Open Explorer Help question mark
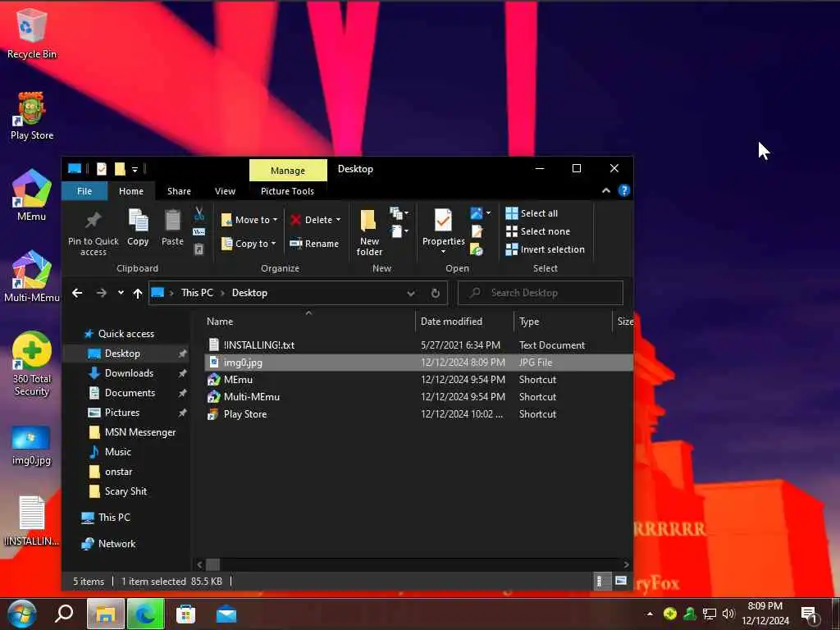The height and width of the screenshot is (630, 840). pos(623,190)
